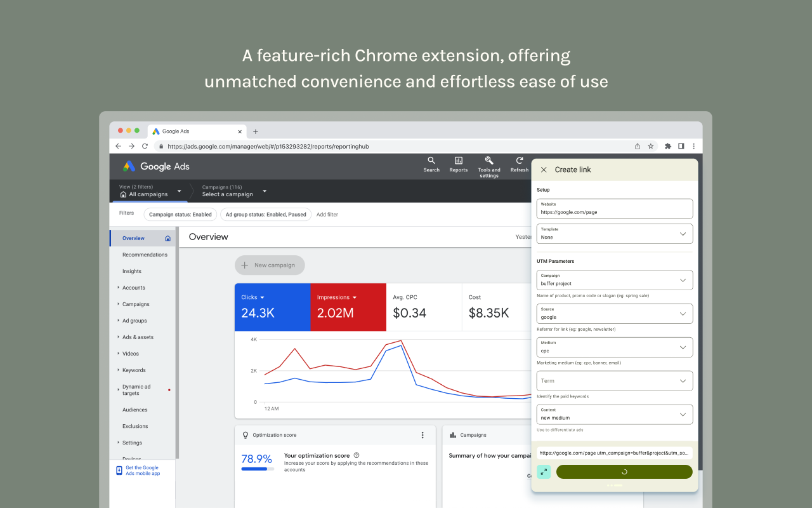The height and width of the screenshot is (508, 812).
Task: Click the dark green button in Create link
Action: point(624,472)
